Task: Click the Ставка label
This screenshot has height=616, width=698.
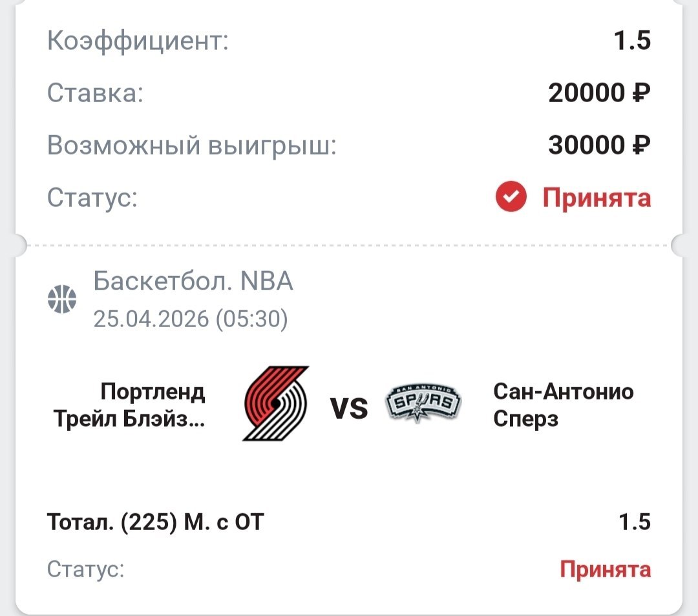Action: click(95, 94)
